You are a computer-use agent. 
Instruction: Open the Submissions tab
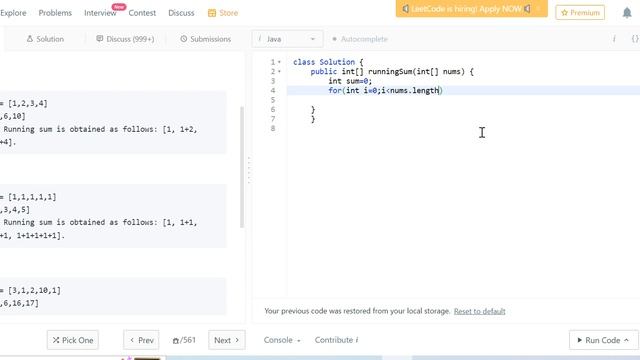tap(206, 39)
